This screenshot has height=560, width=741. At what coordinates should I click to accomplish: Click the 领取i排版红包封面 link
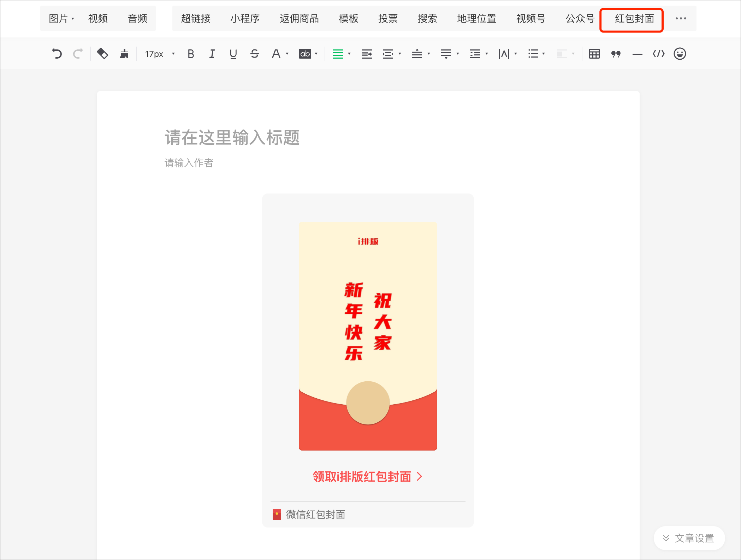367,477
